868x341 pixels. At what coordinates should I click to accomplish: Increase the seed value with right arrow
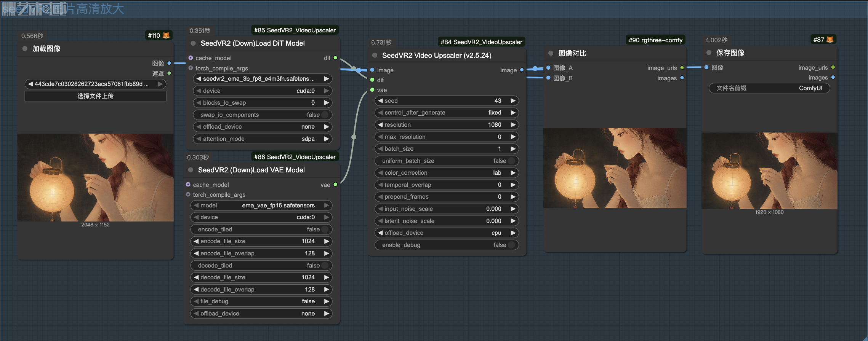513,100
